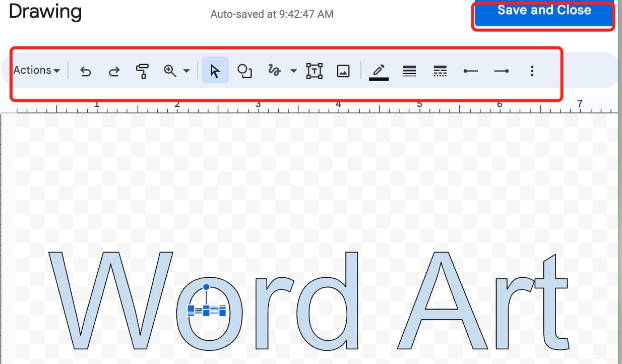Select the Paint format roller tool
622x364 pixels.
click(x=143, y=71)
